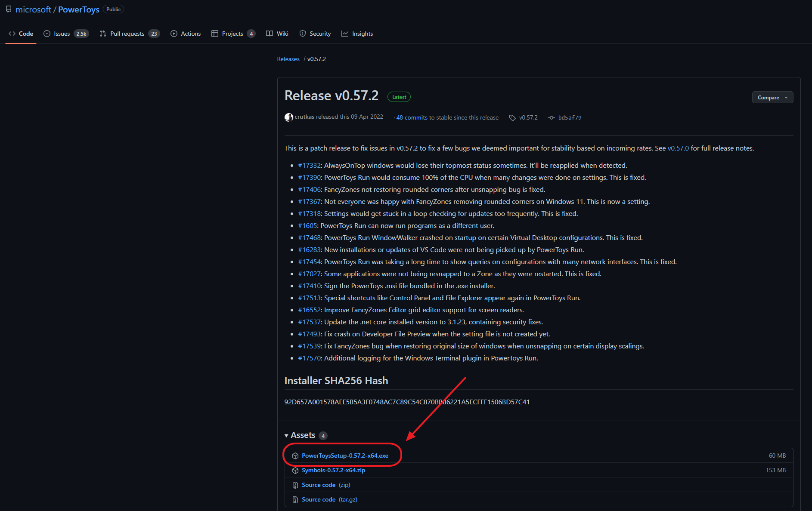812x511 pixels.
Task: Open the microsoft organization link
Action: click(x=33, y=9)
